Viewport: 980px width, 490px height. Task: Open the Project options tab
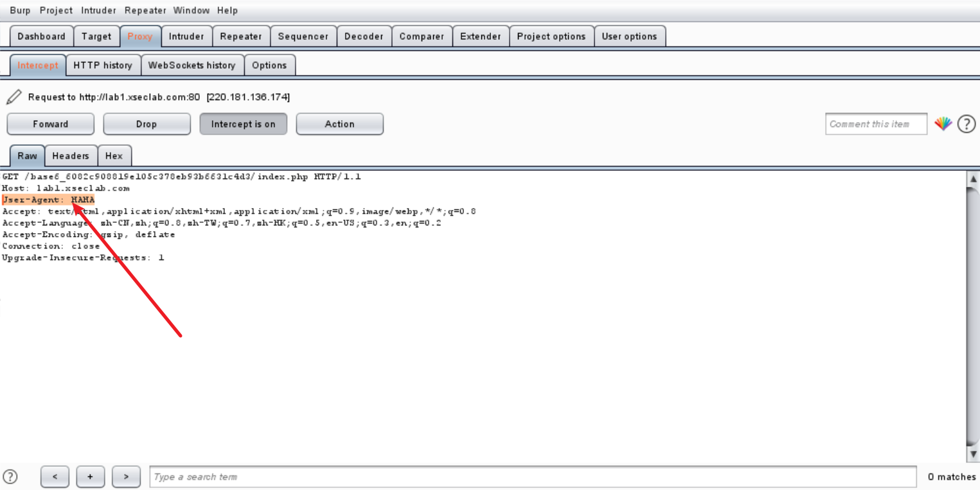tap(551, 37)
